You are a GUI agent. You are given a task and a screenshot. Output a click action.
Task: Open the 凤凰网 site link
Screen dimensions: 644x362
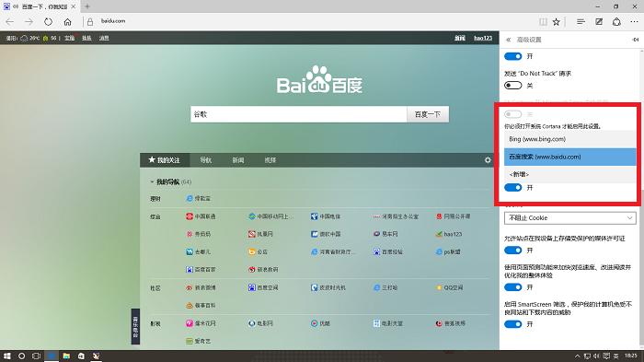point(265,234)
